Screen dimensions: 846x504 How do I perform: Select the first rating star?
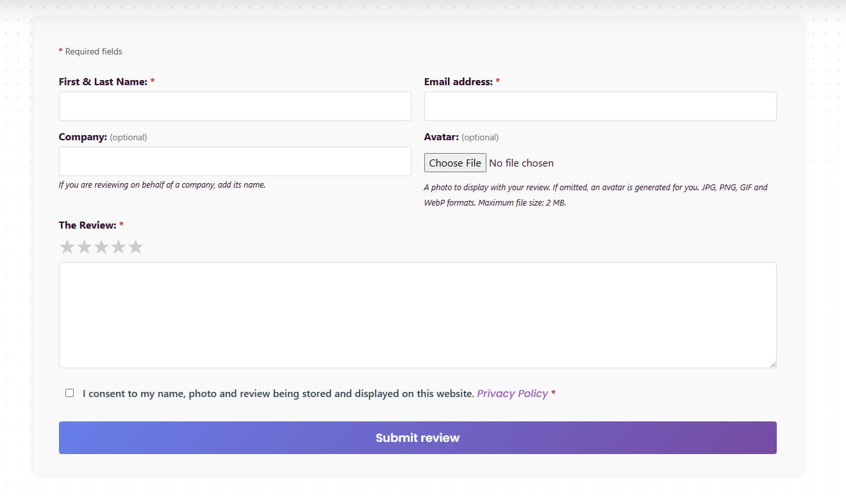67,247
